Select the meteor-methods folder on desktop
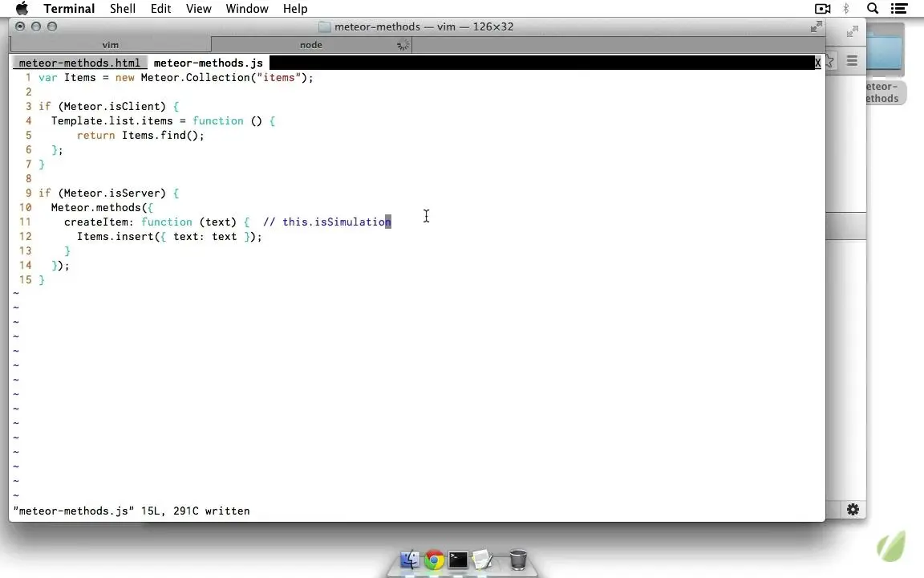This screenshot has width=924, height=578. 884,63
